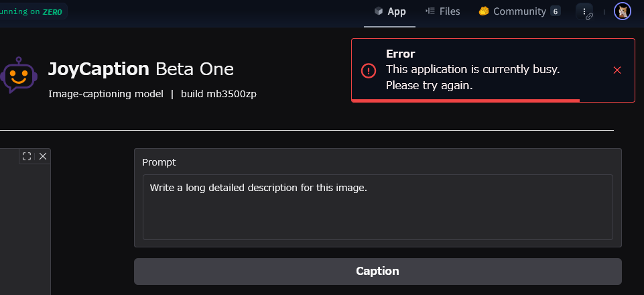Viewport: 644px width, 295px height.
Task: Click the error message text
Action: [472, 77]
